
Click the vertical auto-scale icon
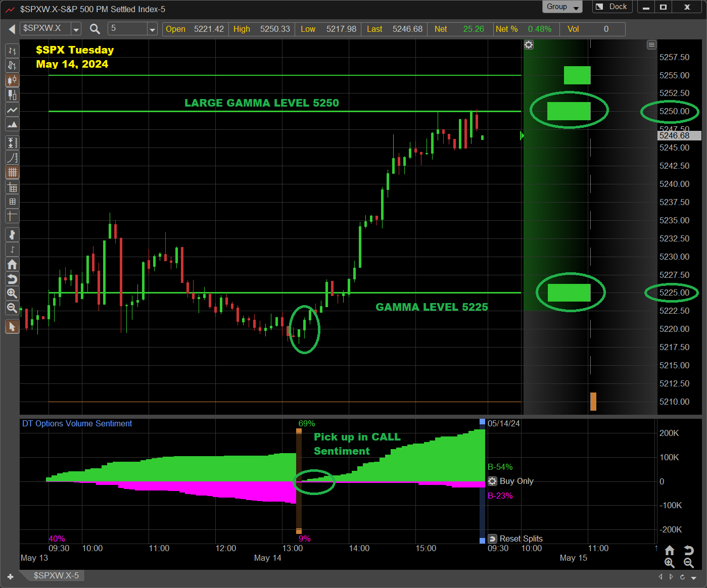click(x=12, y=143)
